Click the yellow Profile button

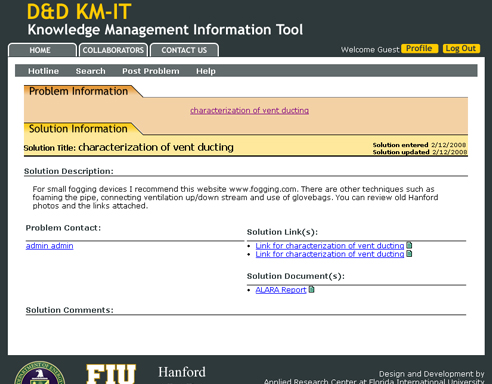(x=419, y=49)
